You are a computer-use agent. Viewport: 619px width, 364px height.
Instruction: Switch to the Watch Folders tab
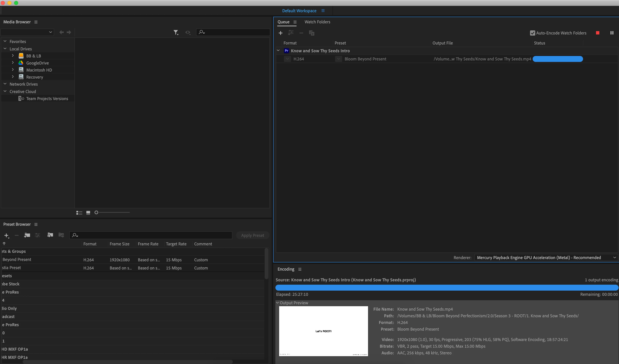click(x=317, y=22)
